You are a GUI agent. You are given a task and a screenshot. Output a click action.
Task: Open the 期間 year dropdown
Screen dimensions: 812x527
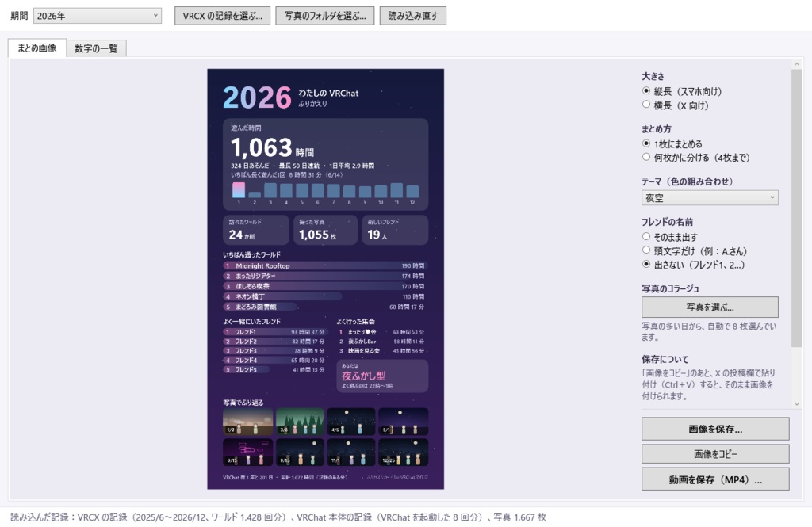coord(98,16)
